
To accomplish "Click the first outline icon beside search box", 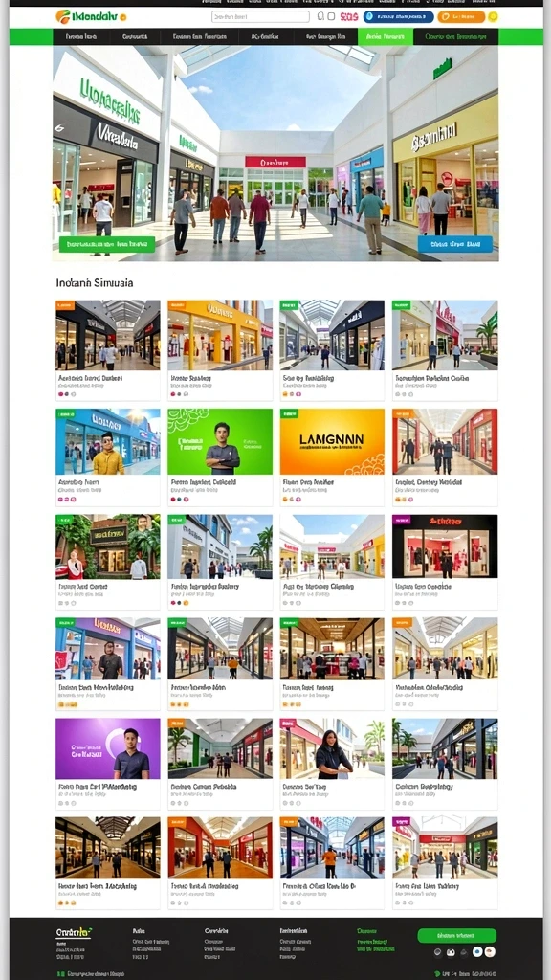I will click(321, 17).
